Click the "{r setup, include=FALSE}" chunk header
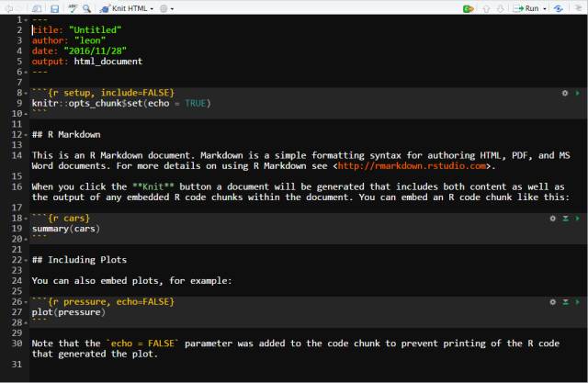Viewport: 588px width, 383px height. 111,93
